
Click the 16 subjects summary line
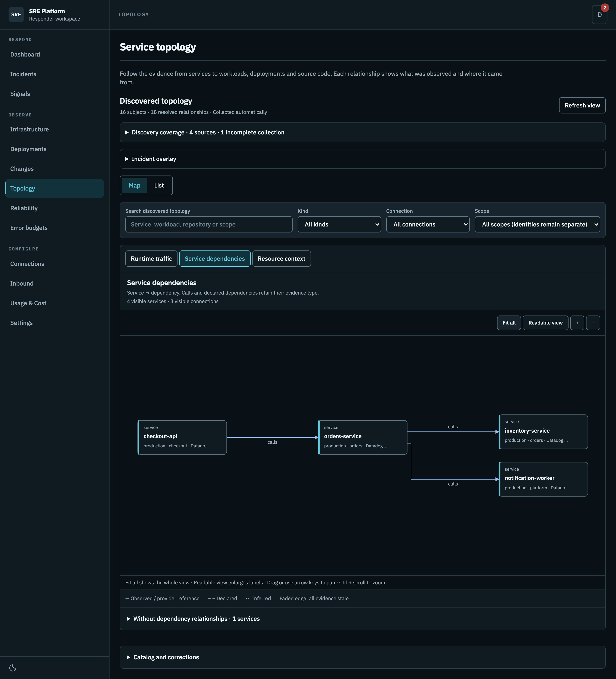[x=193, y=112]
